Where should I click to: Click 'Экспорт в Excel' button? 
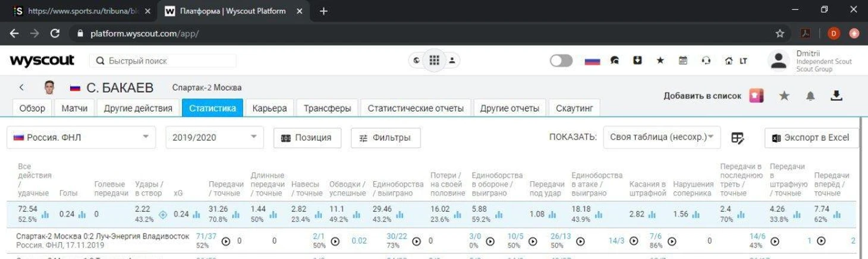click(812, 137)
